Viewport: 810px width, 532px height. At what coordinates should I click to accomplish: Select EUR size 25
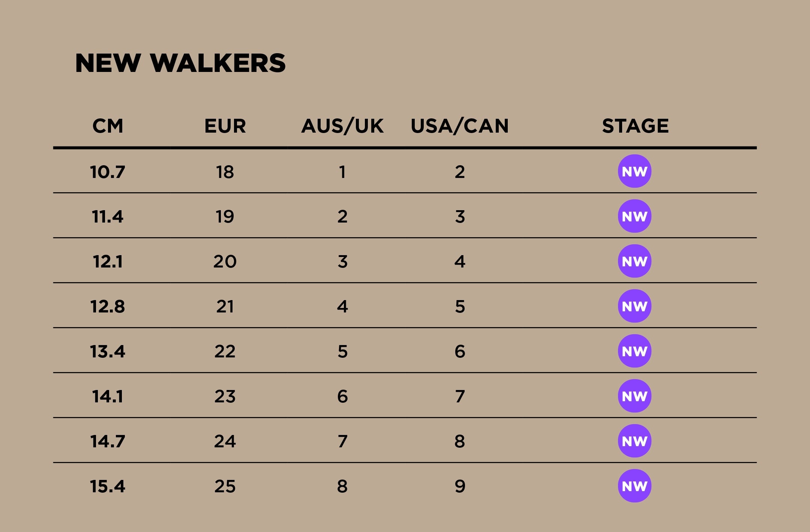tap(225, 486)
